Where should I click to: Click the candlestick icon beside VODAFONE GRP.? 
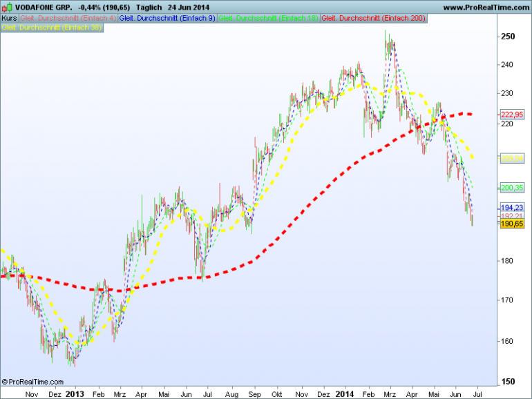(7, 7)
